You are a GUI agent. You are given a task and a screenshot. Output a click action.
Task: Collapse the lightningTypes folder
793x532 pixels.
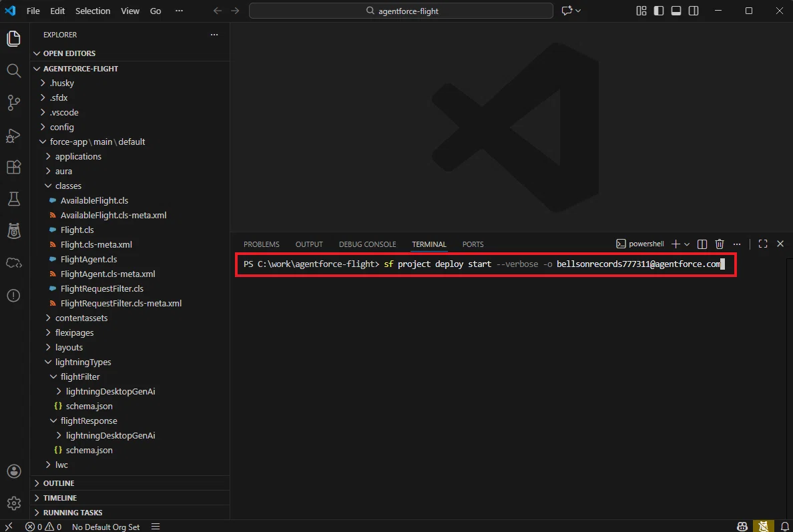point(83,362)
